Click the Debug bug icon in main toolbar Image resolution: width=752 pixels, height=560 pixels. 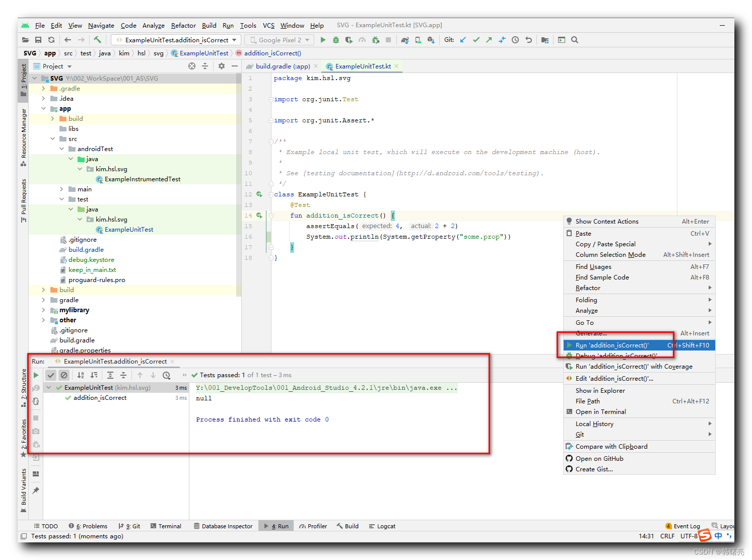point(336,40)
